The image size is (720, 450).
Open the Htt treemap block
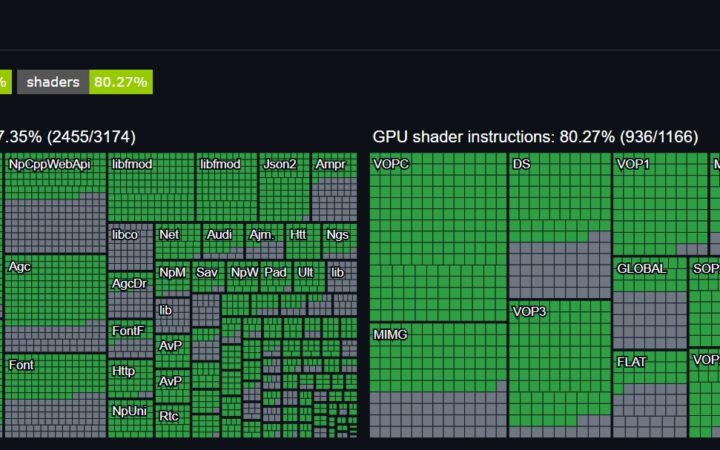[x=303, y=241]
